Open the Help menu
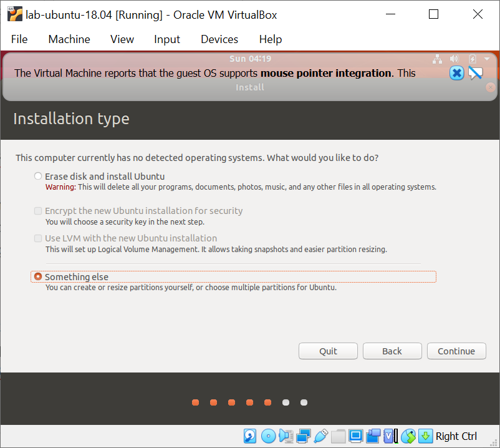The image size is (500, 448). (x=271, y=39)
